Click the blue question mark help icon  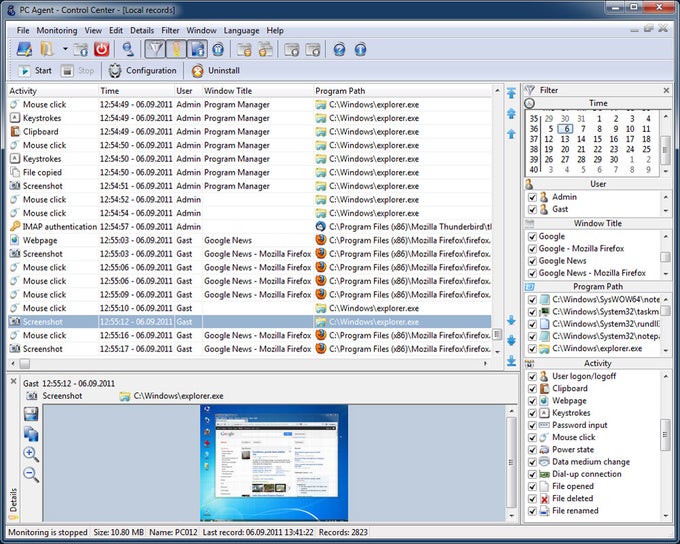(x=340, y=49)
